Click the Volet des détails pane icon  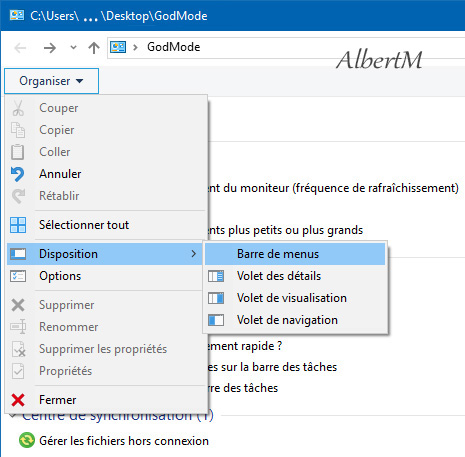pos(216,276)
